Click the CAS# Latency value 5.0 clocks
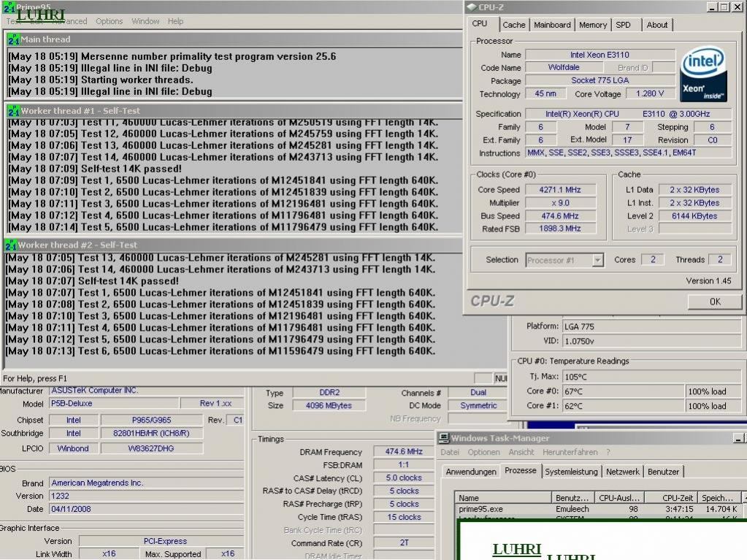747x560 pixels. [404, 477]
